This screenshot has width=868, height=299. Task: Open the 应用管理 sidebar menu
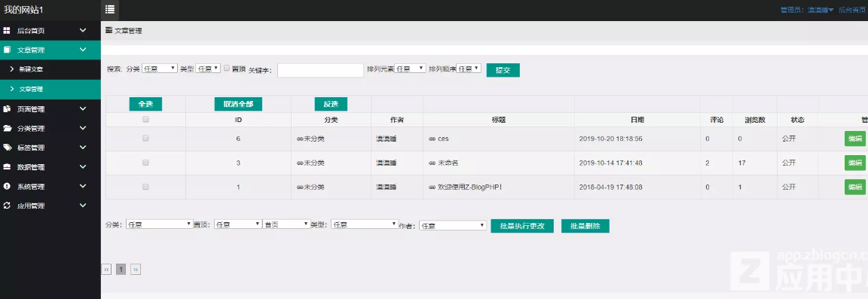50,206
